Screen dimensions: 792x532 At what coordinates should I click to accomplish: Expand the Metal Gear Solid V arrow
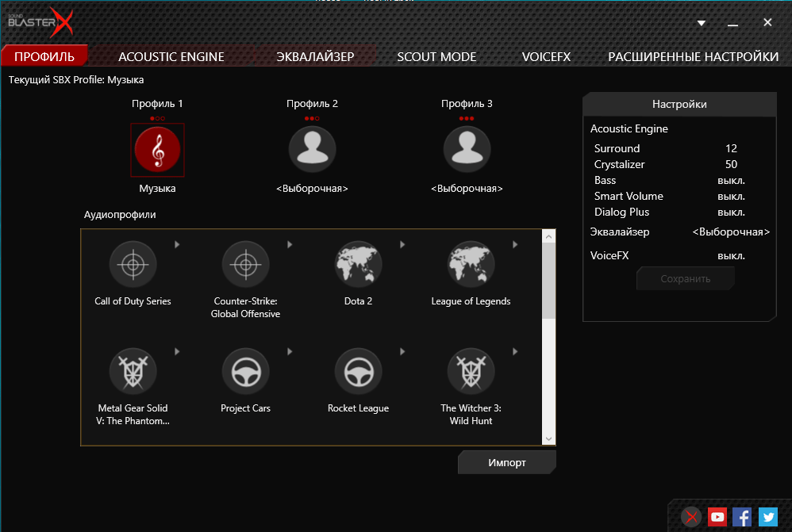[x=177, y=351]
